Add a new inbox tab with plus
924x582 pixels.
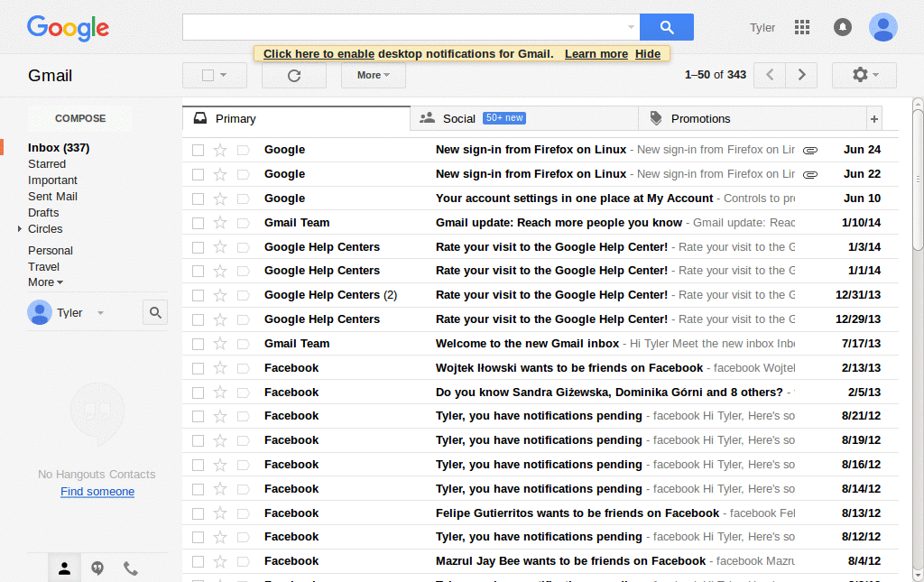pos(873,119)
